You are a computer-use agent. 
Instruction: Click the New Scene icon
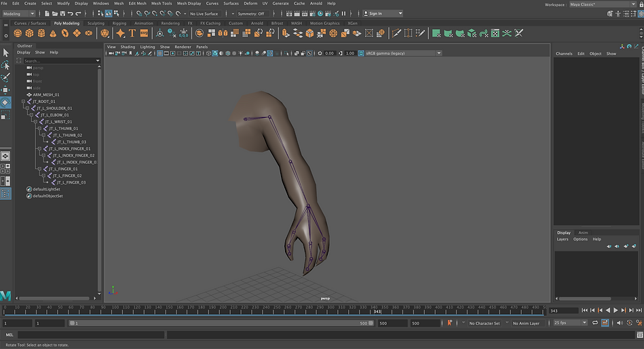[47, 14]
